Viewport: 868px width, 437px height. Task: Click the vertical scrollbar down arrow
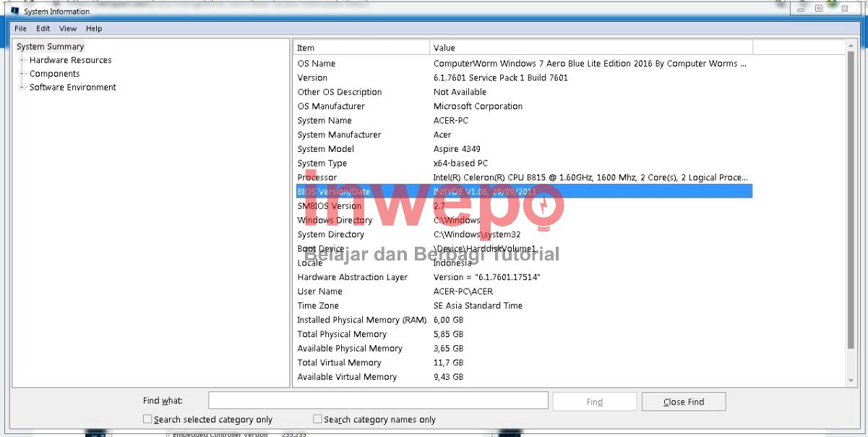coord(850,381)
